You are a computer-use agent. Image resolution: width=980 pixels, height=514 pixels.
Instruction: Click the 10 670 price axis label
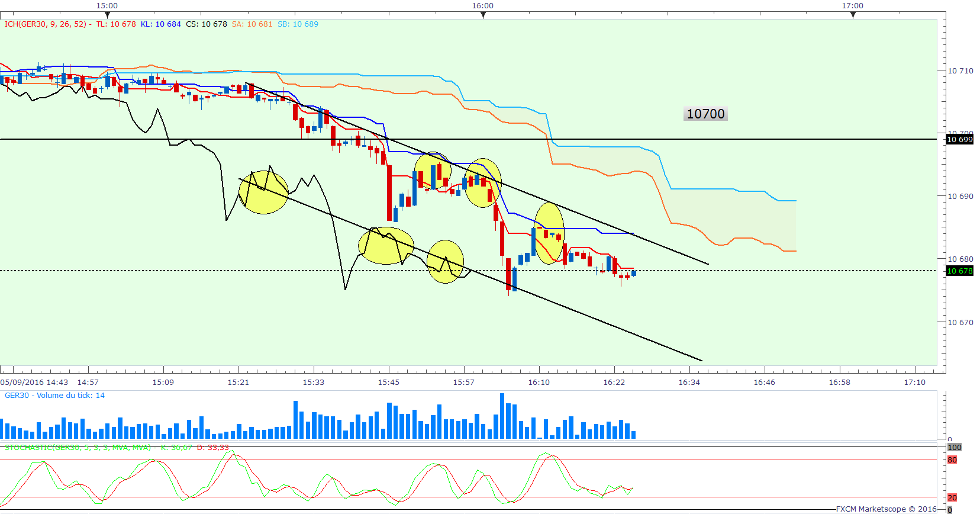(960, 322)
